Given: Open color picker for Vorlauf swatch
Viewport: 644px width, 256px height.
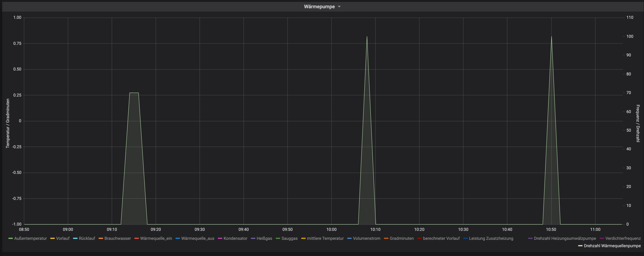Looking at the screenshot, I should [x=52, y=238].
